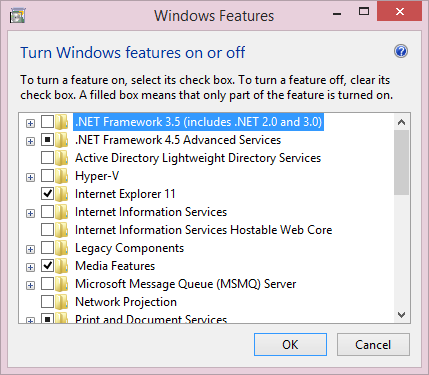Click the feature list scroll down arrow
Viewport: 429px width, 375px height.
click(x=401, y=314)
